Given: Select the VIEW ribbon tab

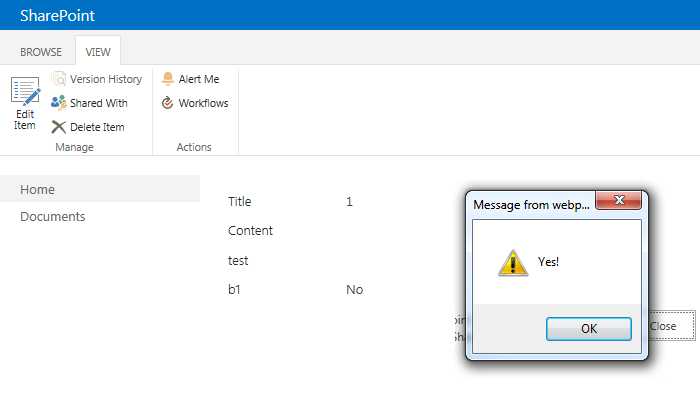Looking at the screenshot, I should (x=98, y=52).
